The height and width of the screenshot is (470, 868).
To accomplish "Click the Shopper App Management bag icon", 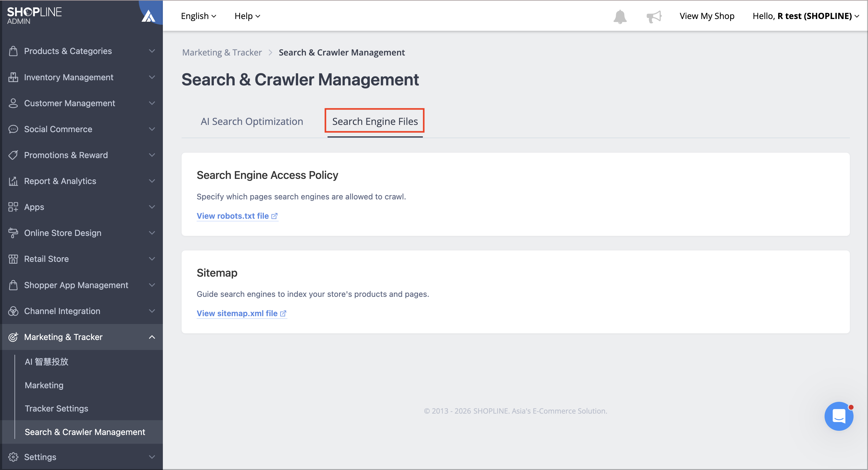I will (x=13, y=285).
